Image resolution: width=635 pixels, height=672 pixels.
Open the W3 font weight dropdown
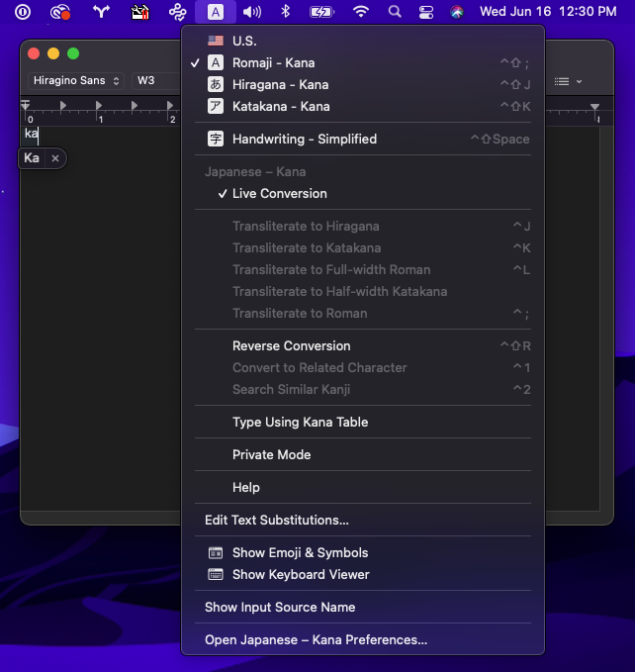(x=156, y=80)
